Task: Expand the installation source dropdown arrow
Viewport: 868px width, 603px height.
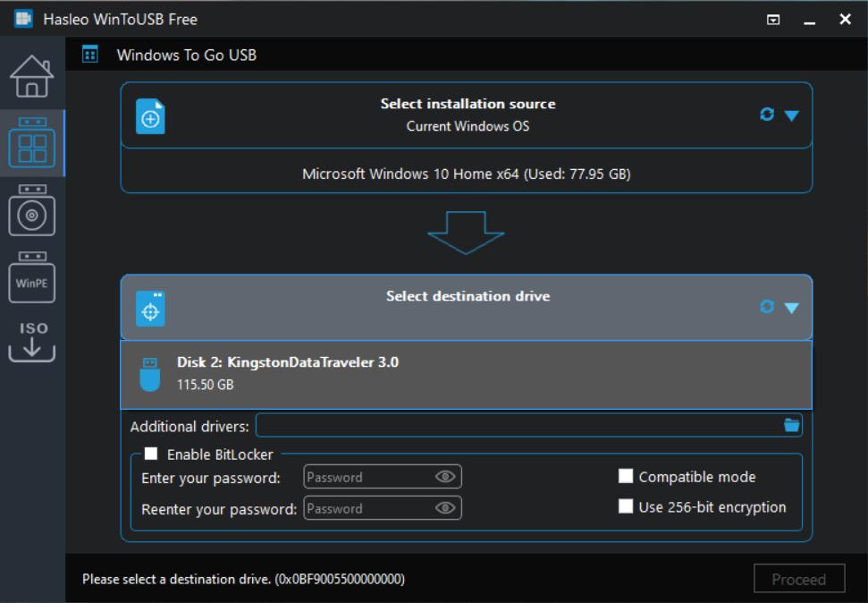Action: pos(791,115)
